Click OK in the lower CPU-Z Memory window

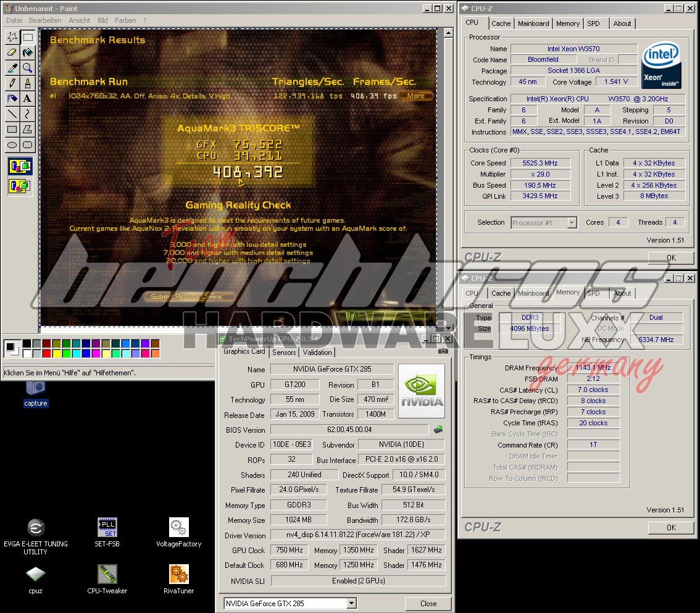(x=671, y=527)
